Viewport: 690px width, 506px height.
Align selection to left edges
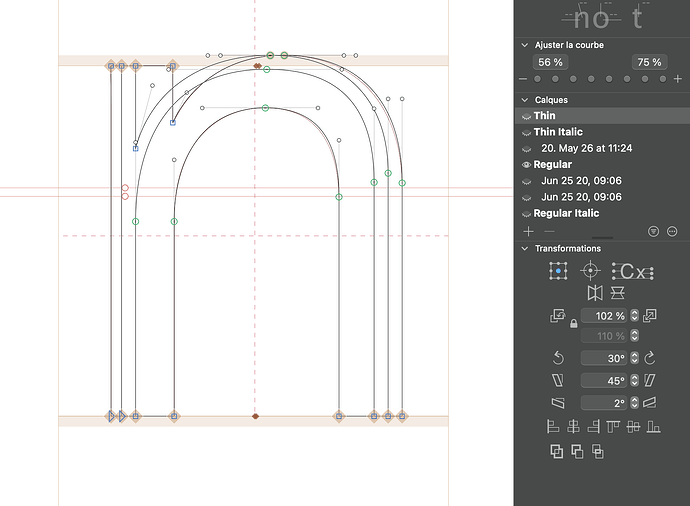coord(553,426)
